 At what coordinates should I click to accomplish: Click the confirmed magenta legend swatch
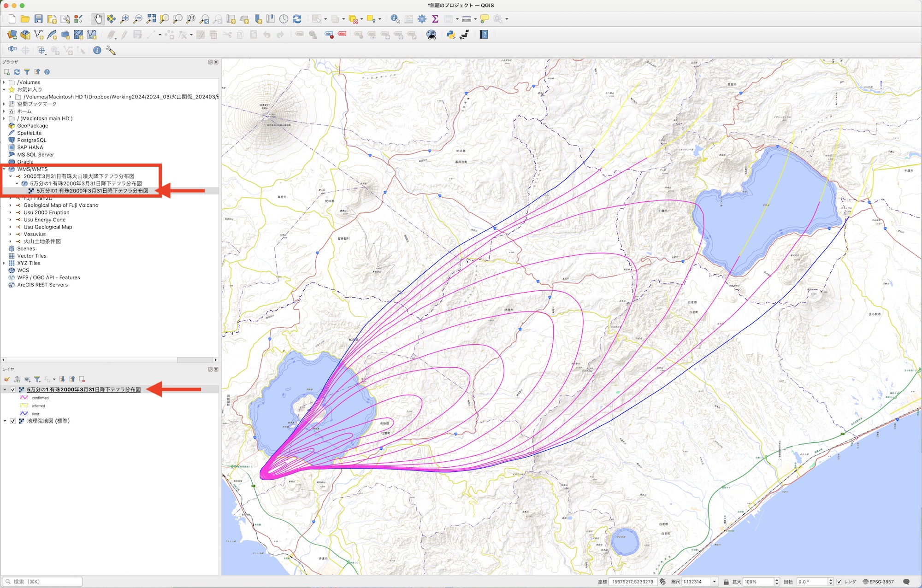24,397
